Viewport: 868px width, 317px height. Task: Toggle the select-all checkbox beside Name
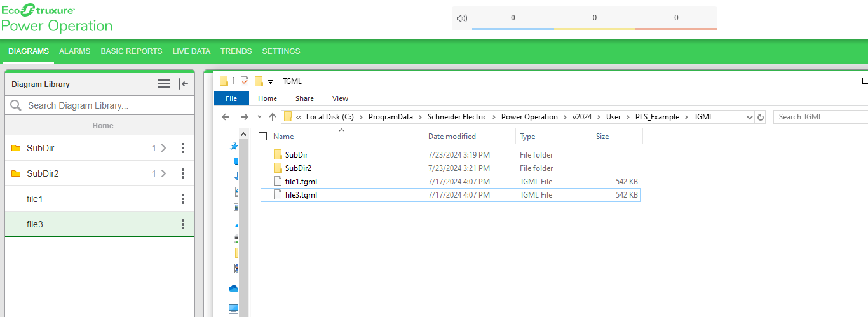coord(263,137)
